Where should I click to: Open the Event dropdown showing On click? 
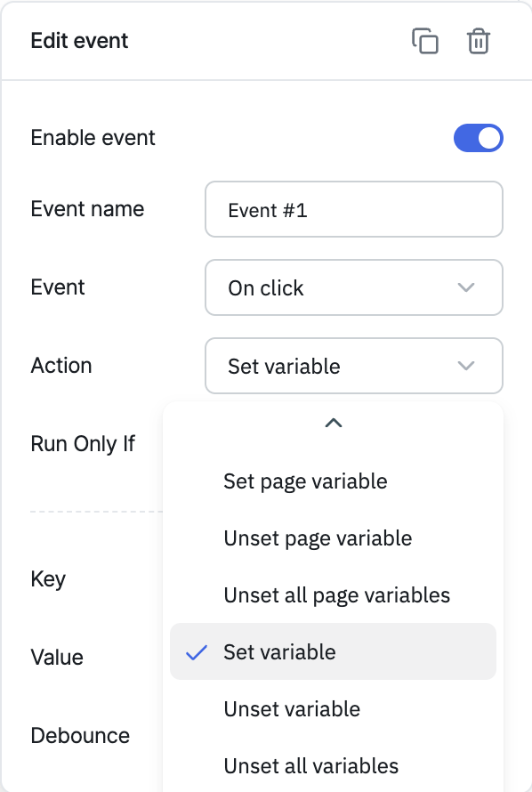(x=354, y=287)
